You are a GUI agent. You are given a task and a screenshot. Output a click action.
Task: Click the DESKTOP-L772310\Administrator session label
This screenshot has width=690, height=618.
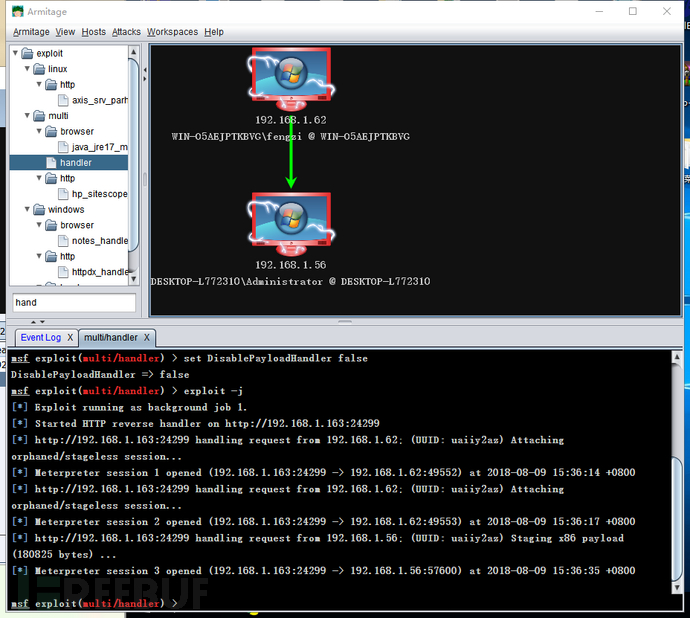[x=290, y=281]
